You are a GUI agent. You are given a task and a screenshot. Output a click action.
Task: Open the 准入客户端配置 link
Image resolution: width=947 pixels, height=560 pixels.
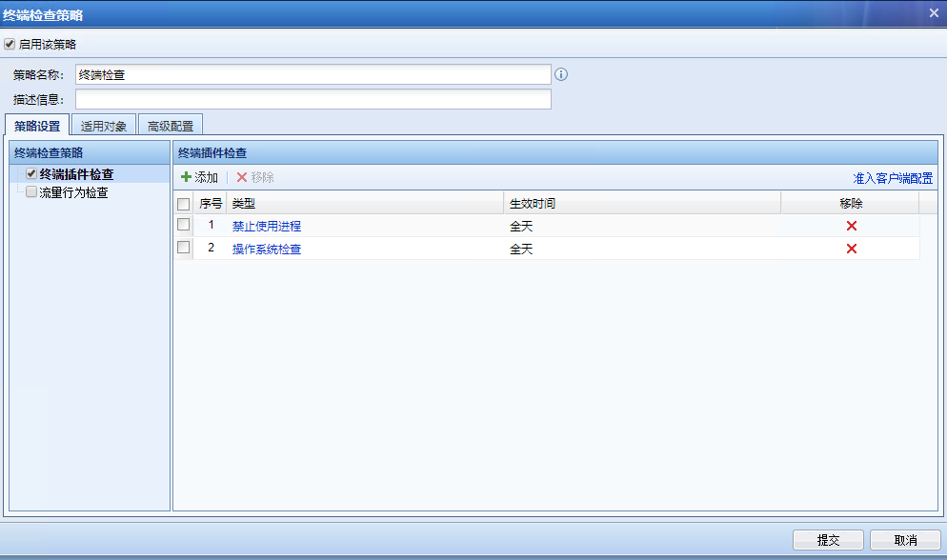pos(892,178)
